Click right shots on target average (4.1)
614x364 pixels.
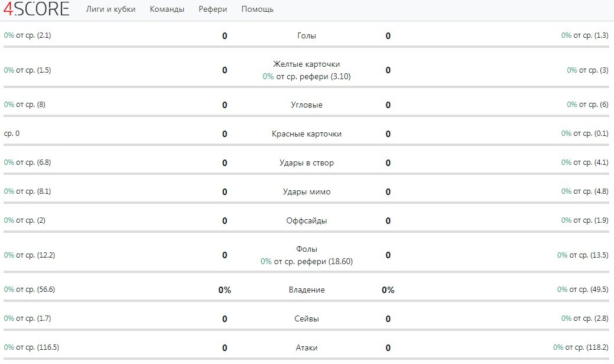pos(584,162)
